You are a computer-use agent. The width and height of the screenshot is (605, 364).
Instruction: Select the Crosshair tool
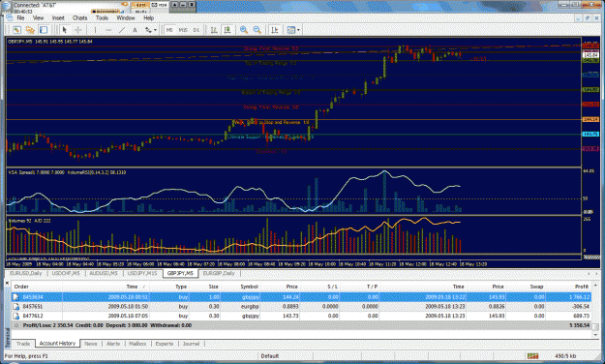(x=77, y=30)
